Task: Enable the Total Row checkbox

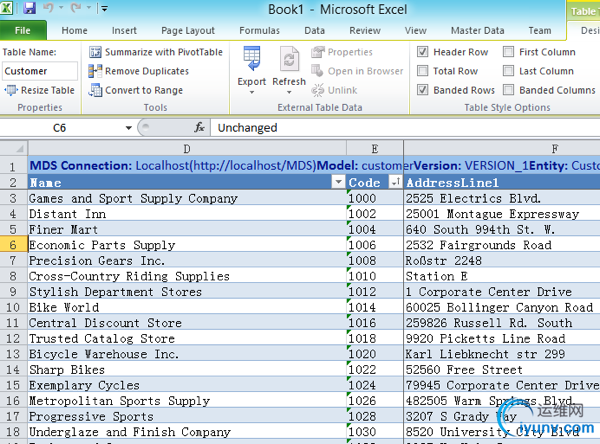Action: coord(422,71)
